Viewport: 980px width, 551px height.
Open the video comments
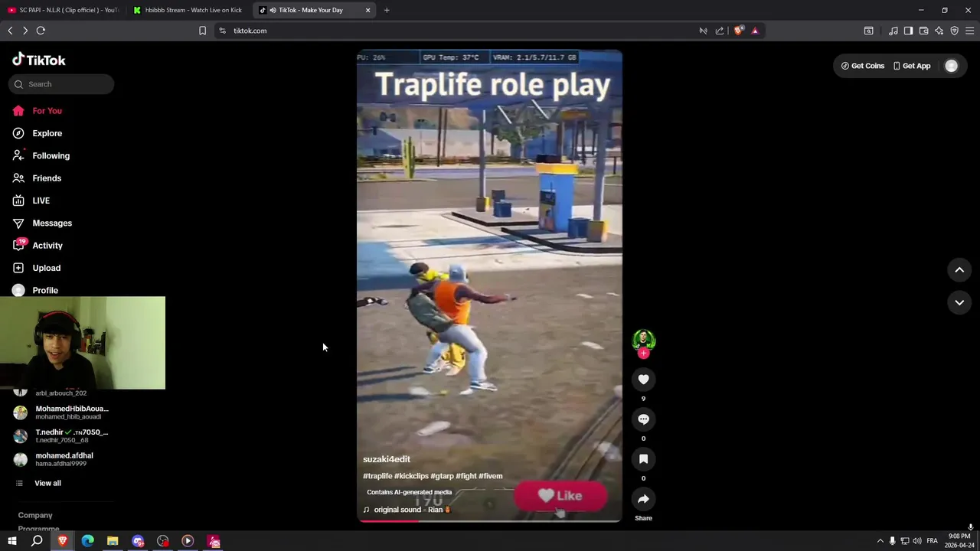(643, 419)
